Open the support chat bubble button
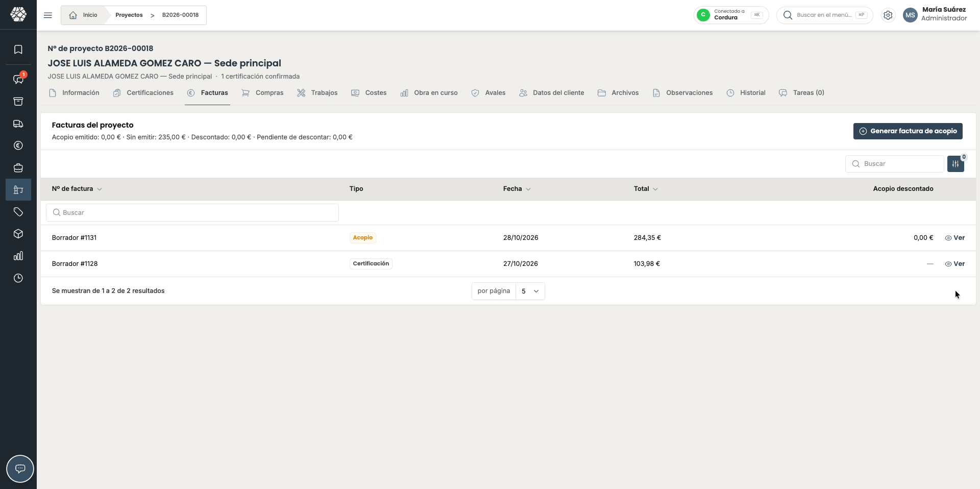 tap(20, 469)
